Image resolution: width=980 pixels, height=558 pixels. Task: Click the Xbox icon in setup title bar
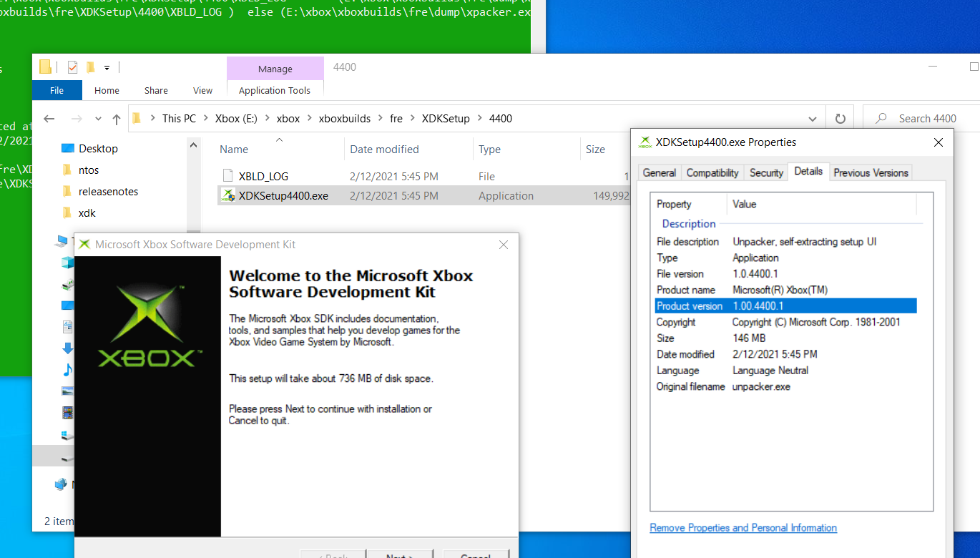click(x=84, y=245)
